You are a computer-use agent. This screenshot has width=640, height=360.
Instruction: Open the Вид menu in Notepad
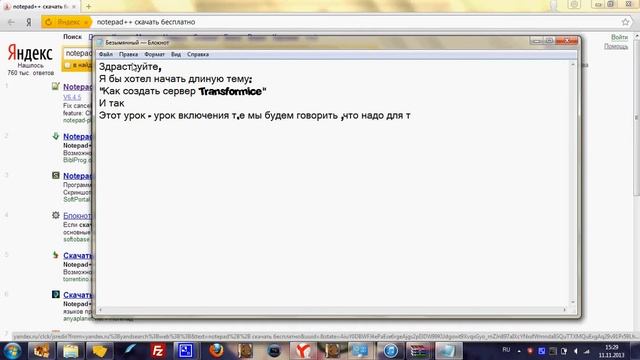(176, 54)
